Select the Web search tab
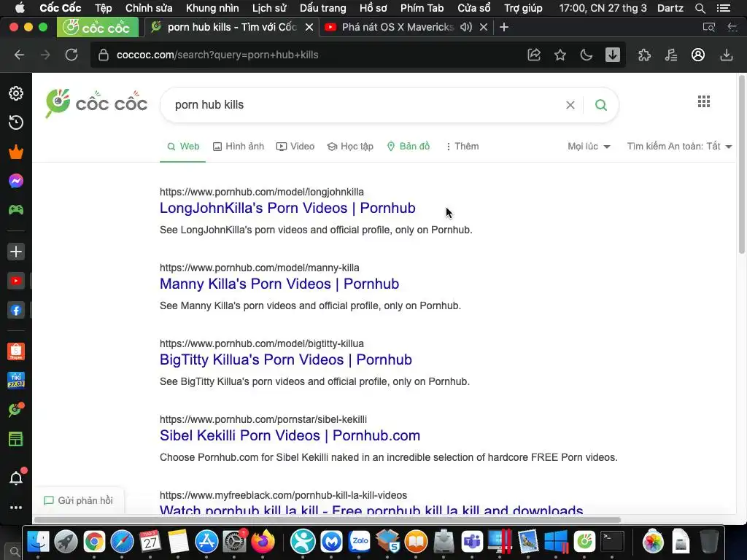The height and width of the screenshot is (560, 747). (183, 146)
